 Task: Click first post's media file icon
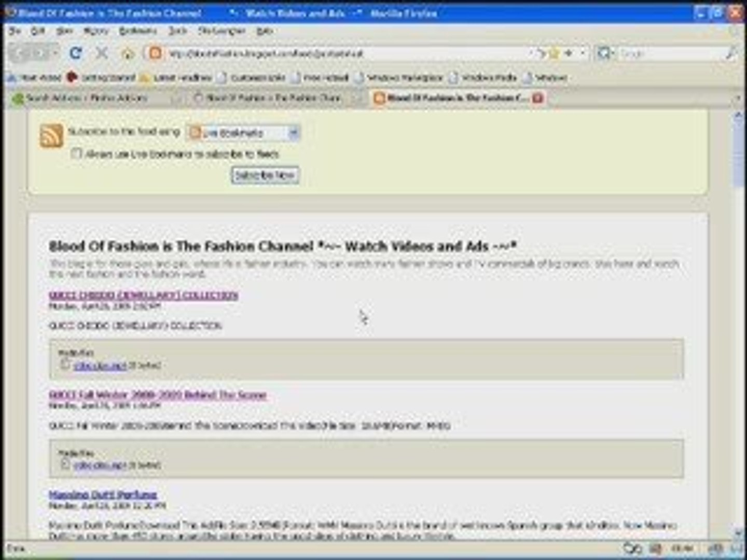coord(65,365)
